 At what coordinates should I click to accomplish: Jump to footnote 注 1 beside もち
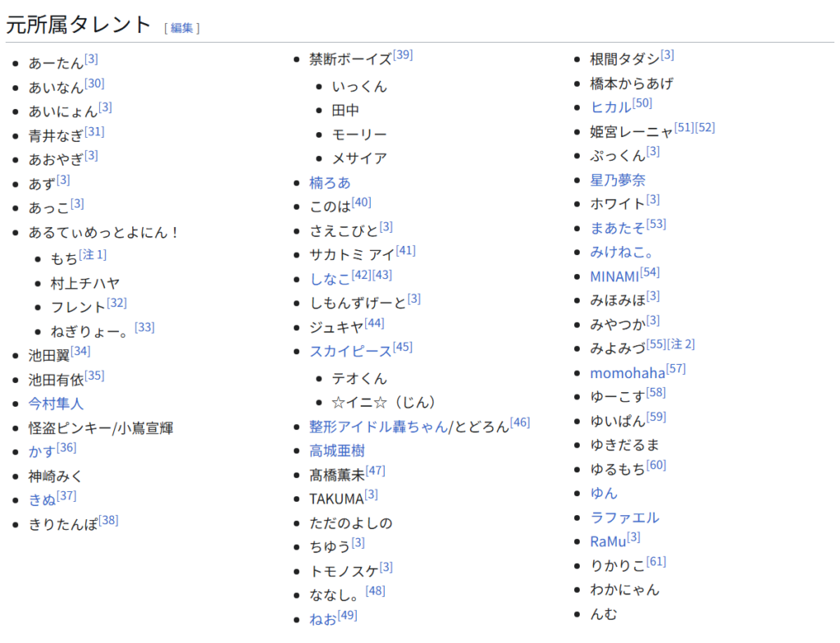93,255
